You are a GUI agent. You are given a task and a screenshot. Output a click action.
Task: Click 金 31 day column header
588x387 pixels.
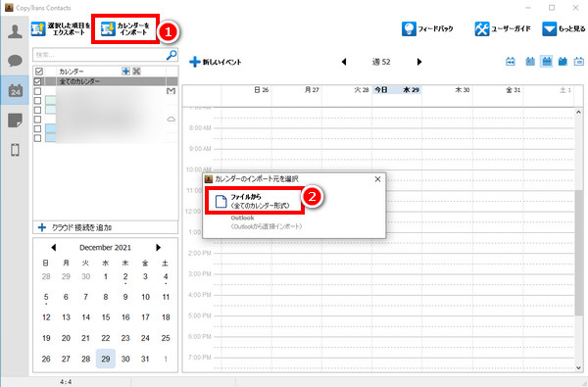pos(513,90)
